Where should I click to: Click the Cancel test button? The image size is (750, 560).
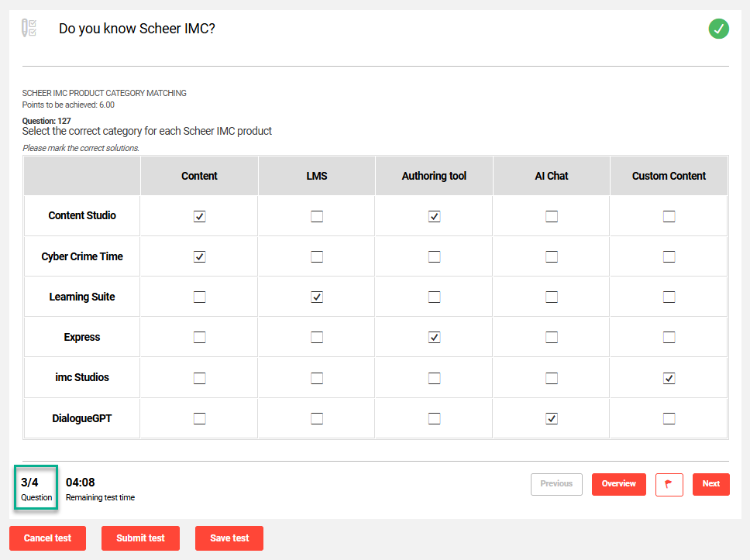click(47, 538)
